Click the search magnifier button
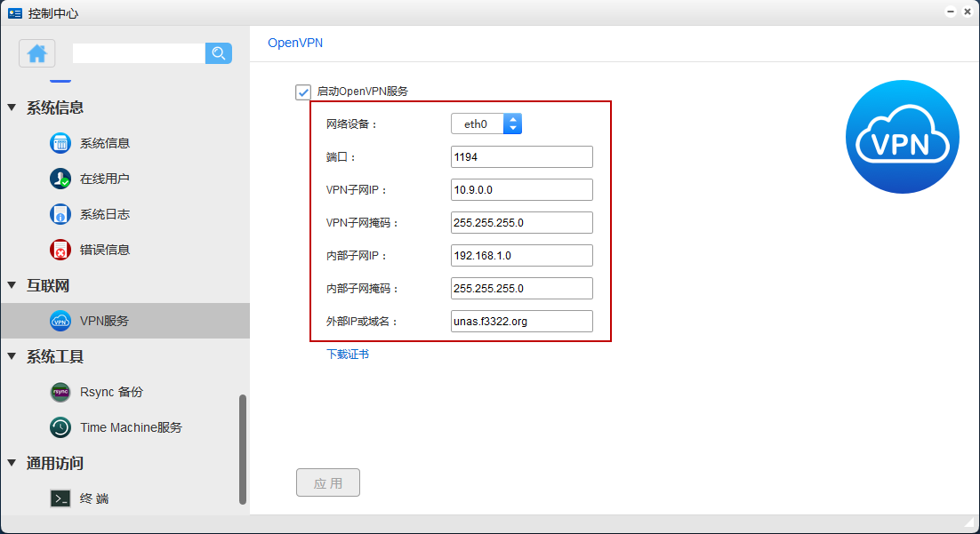Image resolution: width=980 pixels, height=534 pixels. tap(219, 53)
